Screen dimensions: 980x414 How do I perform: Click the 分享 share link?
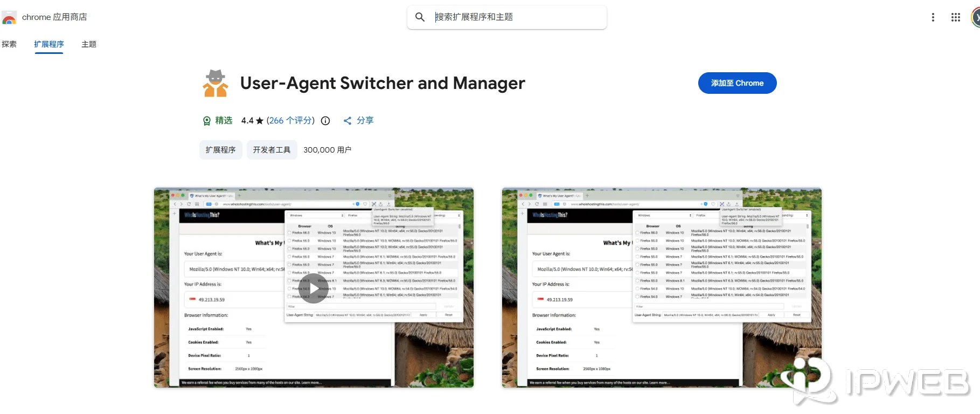tap(359, 121)
